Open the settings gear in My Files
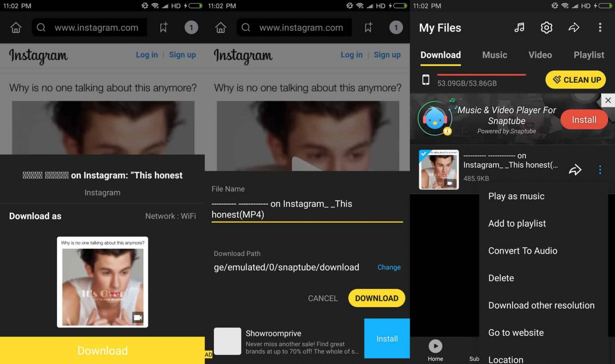This screenshot has width=615, height=364. coord(546,27)
